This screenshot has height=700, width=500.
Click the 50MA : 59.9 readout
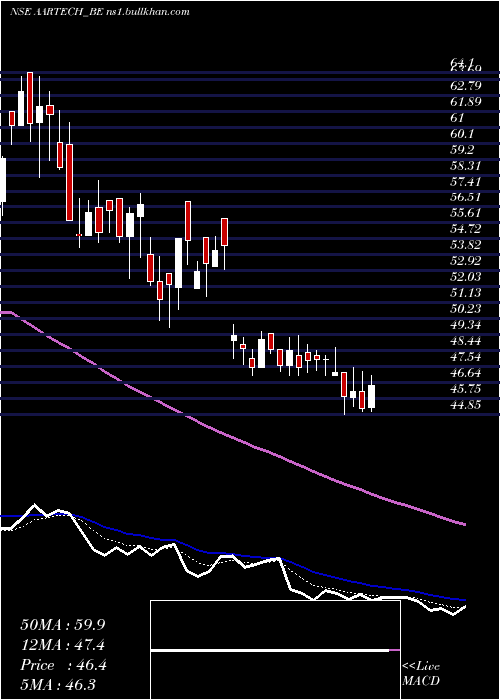pos(63,625)
